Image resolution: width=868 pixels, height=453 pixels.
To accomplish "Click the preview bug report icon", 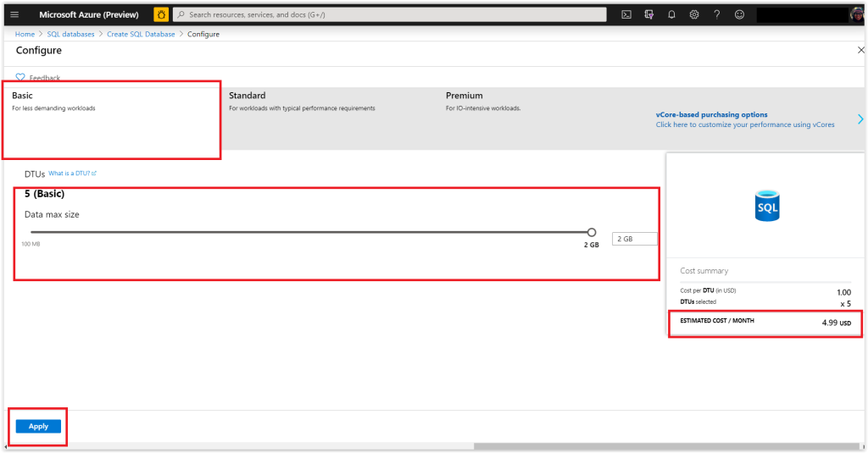I will [161, 15].
